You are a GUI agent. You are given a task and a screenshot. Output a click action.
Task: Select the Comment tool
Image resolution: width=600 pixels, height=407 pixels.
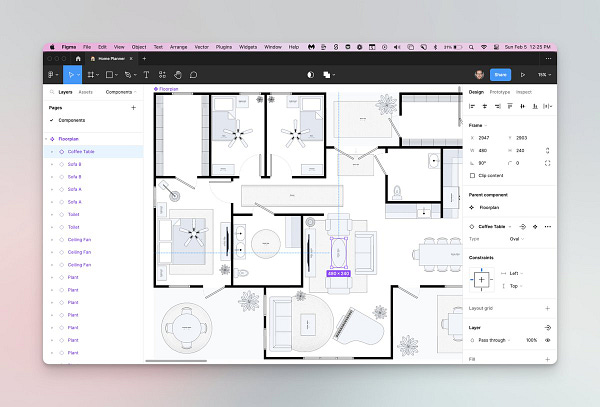194,75
